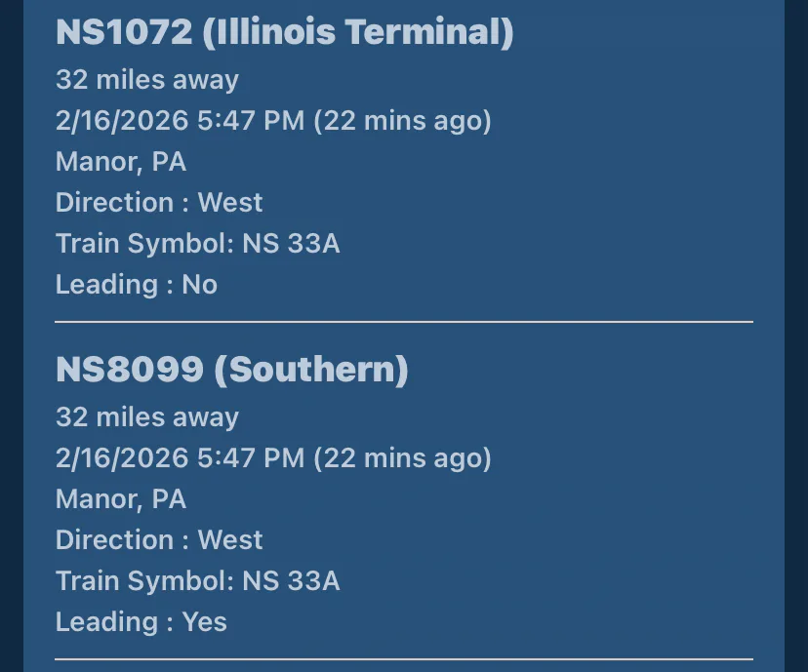Click the 22 mins ago text for NS1072
The width and height of the screenshot is (808, 672).
[x=402, y=121]
